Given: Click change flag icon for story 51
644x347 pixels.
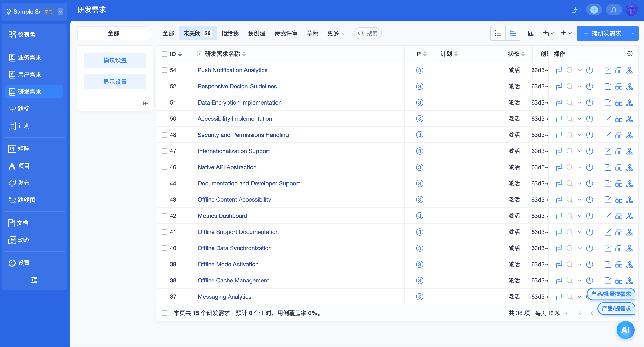Looking at the screenshot, I should 559,103.
